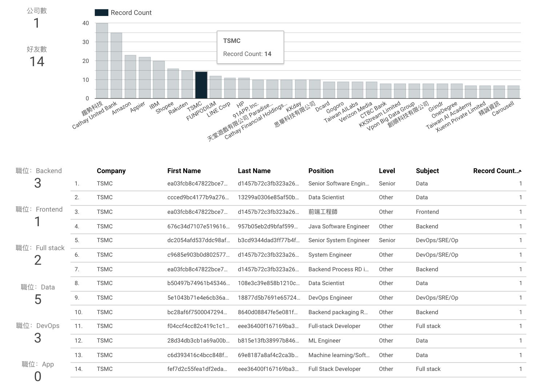Click last name 18877d5b7691e65724... in row 9
Screen dimensions: 538x392
click(x=269, y=298)
